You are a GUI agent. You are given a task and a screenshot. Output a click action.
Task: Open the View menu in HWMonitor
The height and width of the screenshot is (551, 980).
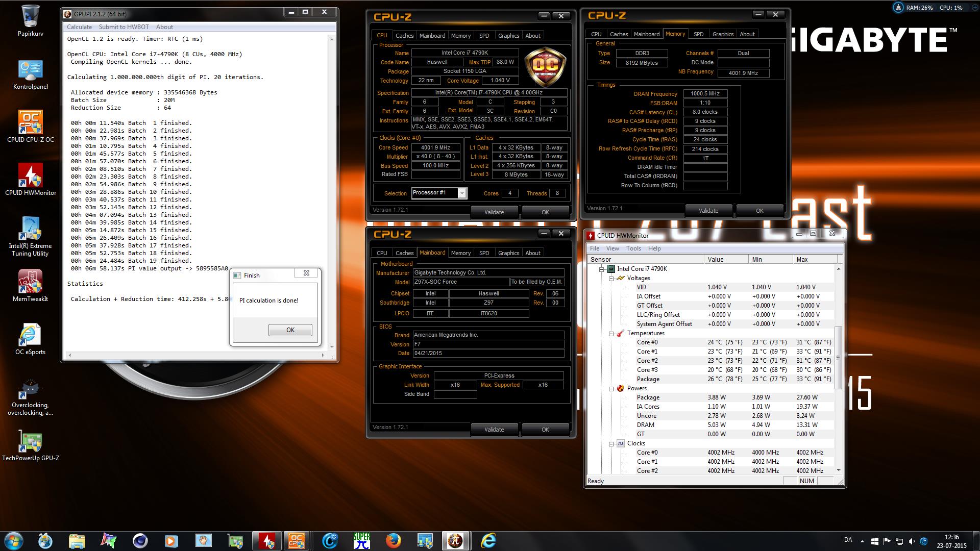(x=612, y=248)
